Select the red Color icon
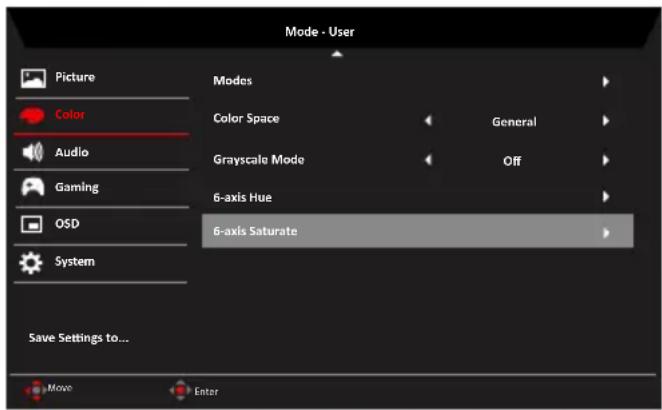This screenshot has width=662, height=410. pyautogui.click(x=32, y=115)
